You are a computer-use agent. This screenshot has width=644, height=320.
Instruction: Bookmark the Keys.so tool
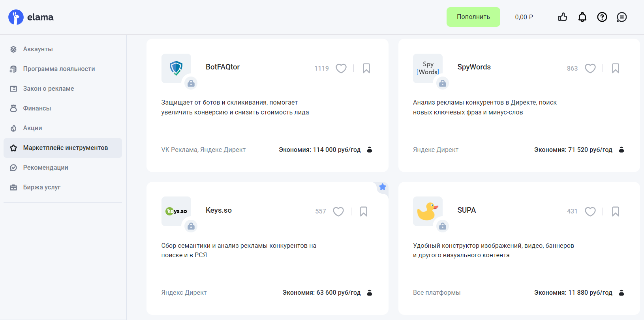[x=364, y=211]
